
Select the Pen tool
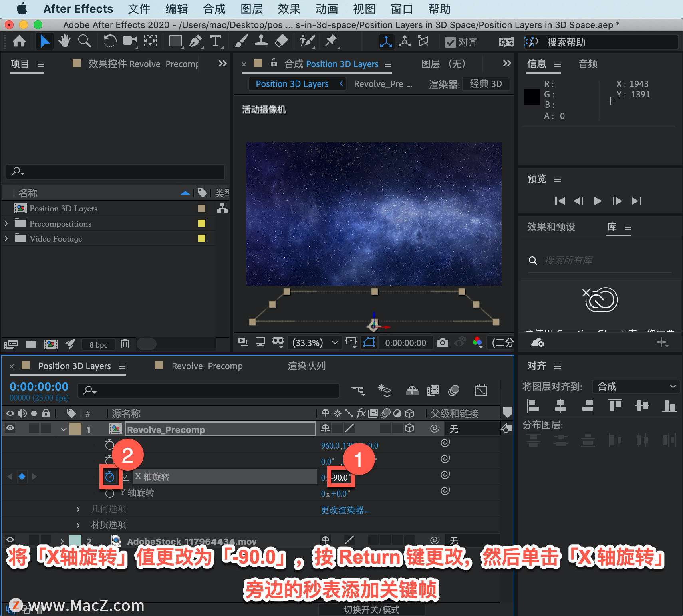[196, 41]
